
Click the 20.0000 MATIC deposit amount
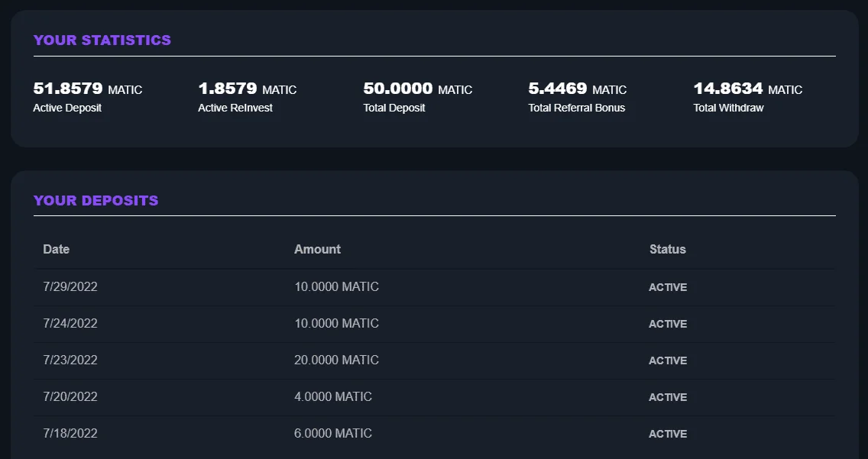coord(336,360)
